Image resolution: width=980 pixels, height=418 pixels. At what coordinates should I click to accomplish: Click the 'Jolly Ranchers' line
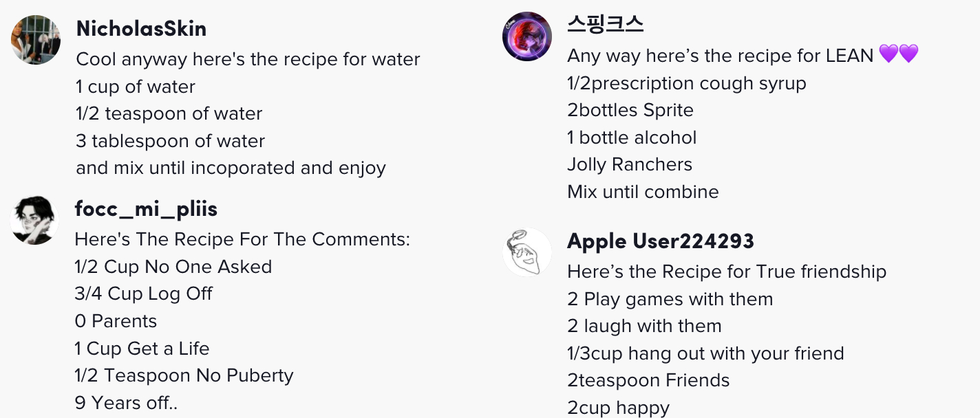pos(630,165)
